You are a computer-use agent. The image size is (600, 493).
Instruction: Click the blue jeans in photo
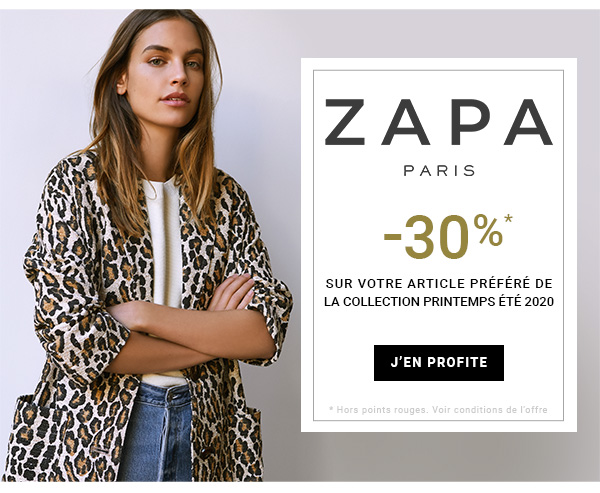pyautogui.click(x=157, y=433)
